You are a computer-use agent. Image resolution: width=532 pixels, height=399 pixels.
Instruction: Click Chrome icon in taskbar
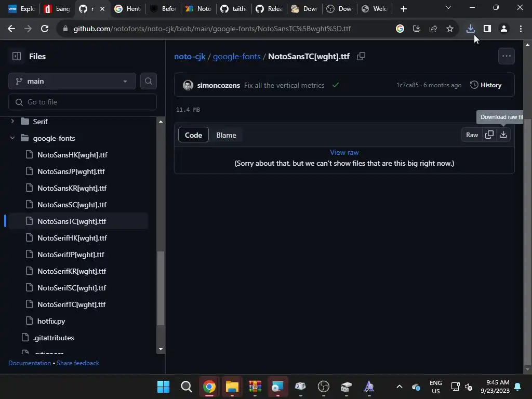pyautogui.click(x=209, y=387)
